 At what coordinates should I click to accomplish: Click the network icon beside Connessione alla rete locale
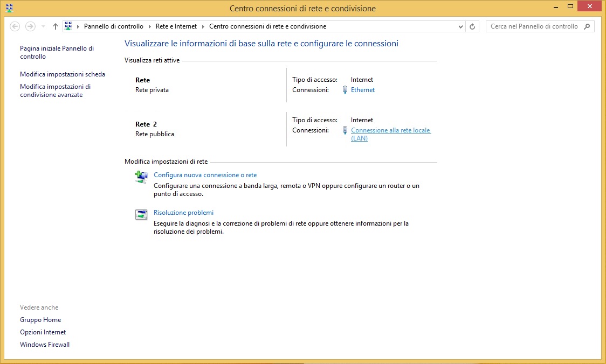point(345,130)
